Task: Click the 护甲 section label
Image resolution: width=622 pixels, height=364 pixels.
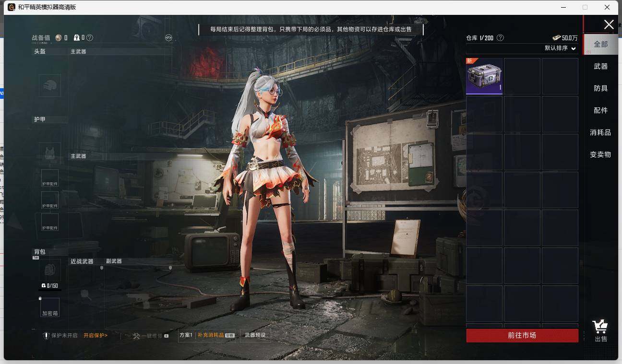Action: click(x=40, y=119)
